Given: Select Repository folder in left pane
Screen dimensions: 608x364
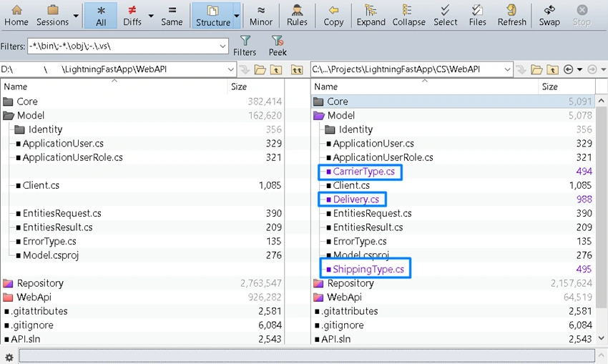Looking at the screenshot, I should (x=142, y=283).
